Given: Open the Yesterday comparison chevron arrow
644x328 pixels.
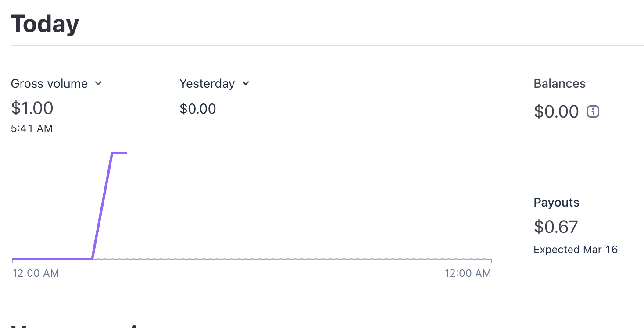Looking at the screenshot, I should (x=246, y=83).
